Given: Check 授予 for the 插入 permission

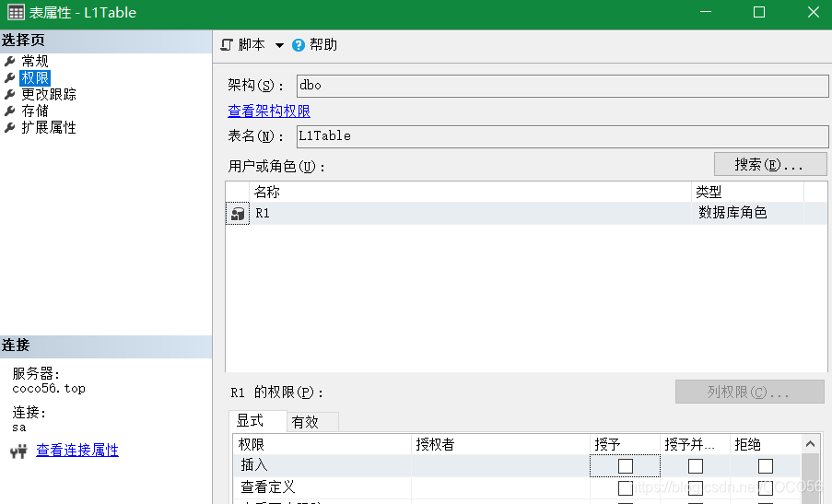Looking at the screenshot, I should pyautogui.click(x=626, y=466).
